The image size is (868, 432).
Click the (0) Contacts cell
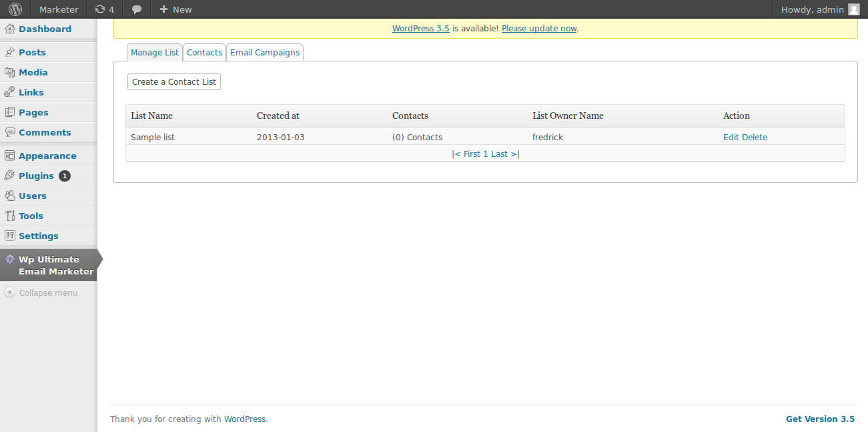pyautogui.click(x=417, y=137)
